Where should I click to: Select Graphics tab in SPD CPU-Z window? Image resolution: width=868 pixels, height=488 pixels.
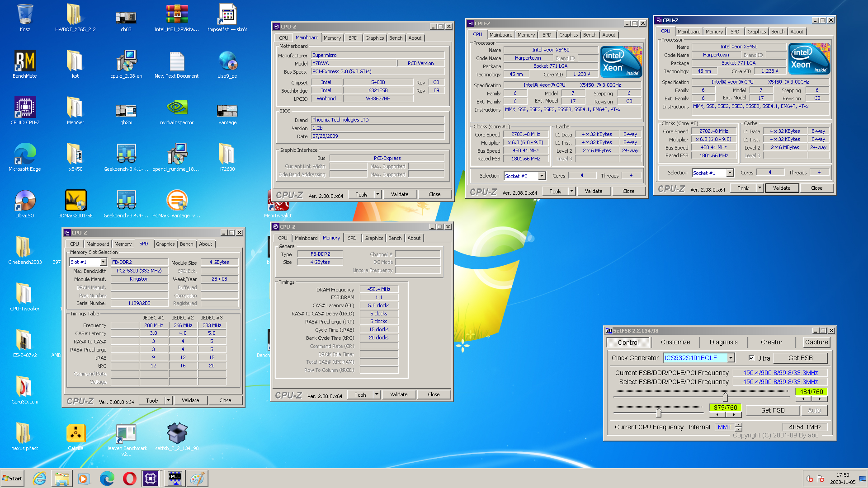coord(165,244)
